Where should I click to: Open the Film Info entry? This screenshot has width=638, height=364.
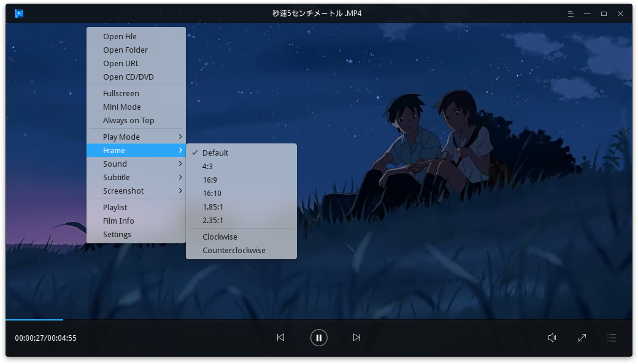[136, 221]
